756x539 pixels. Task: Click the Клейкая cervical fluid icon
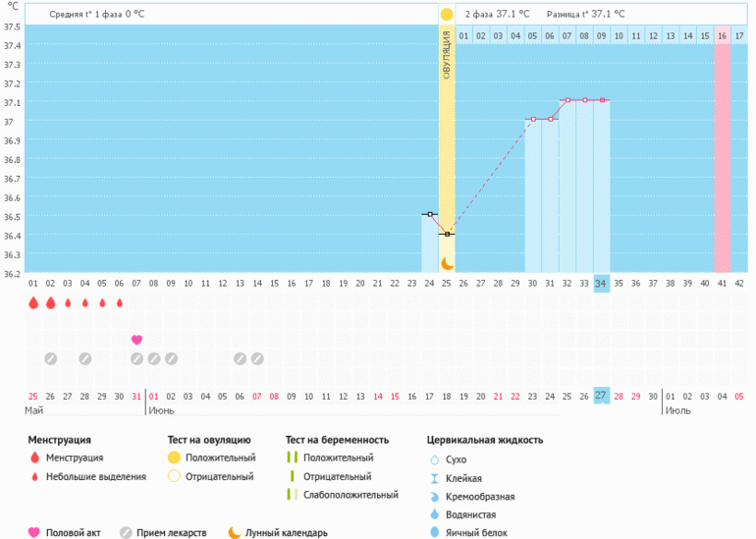[434, 478]
